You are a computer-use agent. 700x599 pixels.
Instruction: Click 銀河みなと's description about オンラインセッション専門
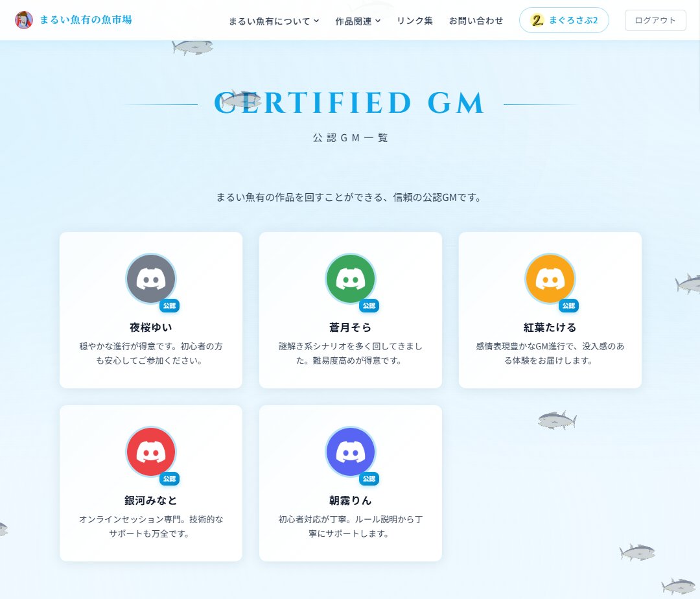click(151, 526)
